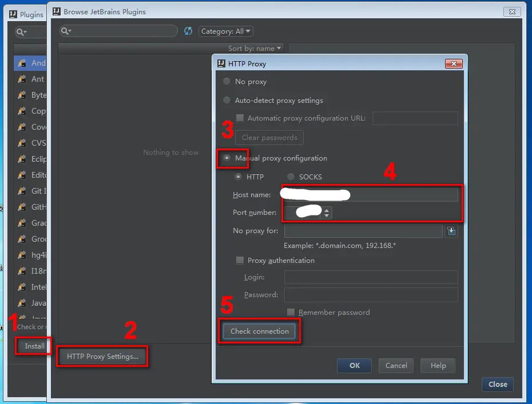Select the GitH plugin row
The height and width of the screenshot is (404, 532).
pos(30,207)
